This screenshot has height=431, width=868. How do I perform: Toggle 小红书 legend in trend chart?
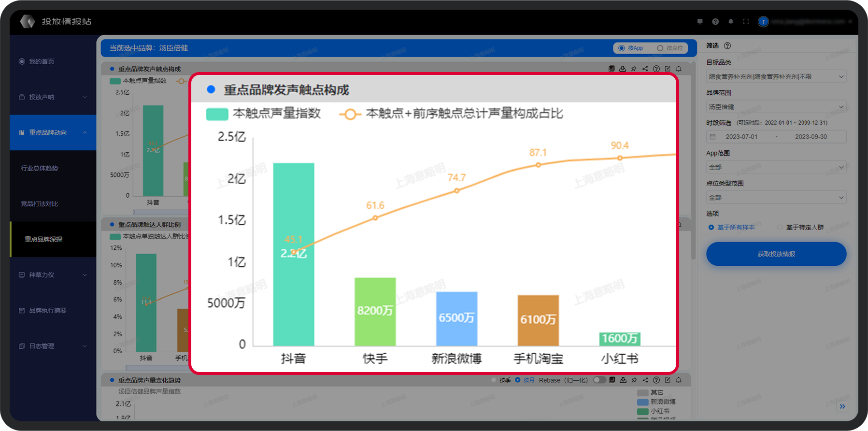[x=654, y=411]
